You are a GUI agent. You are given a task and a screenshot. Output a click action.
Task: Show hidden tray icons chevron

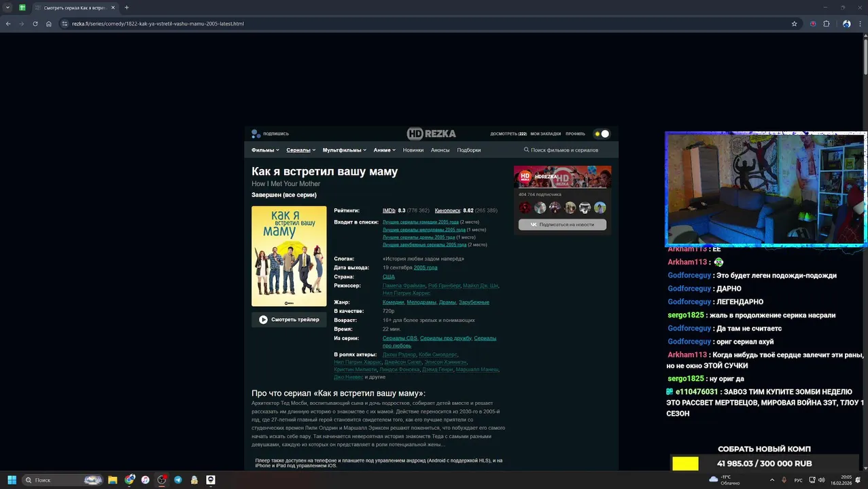click(771, 480)
